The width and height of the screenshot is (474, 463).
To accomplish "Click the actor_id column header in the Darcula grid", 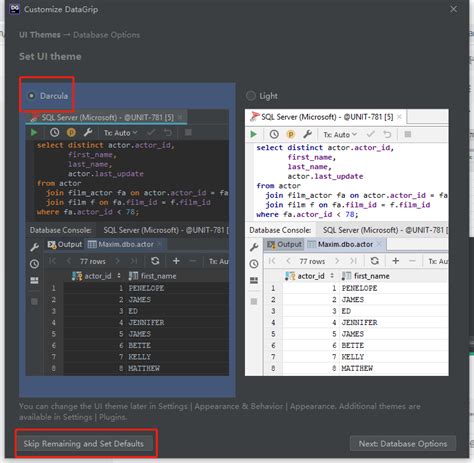I will [x=96, y=276].
